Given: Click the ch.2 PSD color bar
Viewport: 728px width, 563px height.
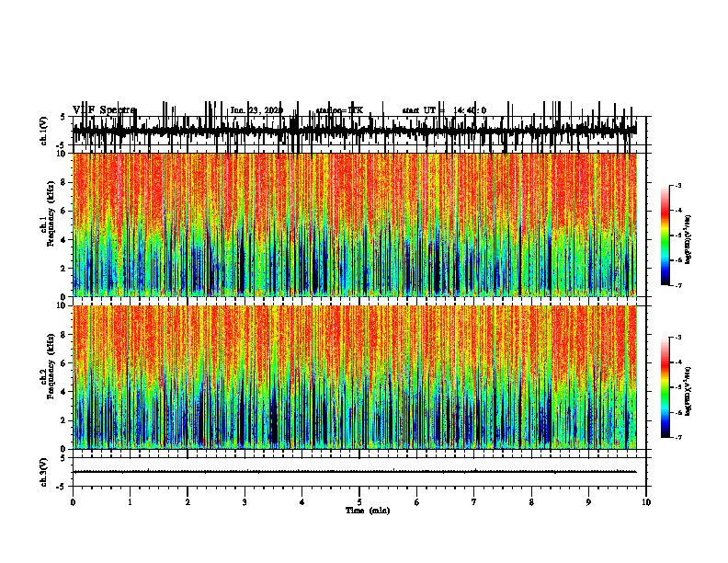Looking at the screenshot, I should (665, 387).
